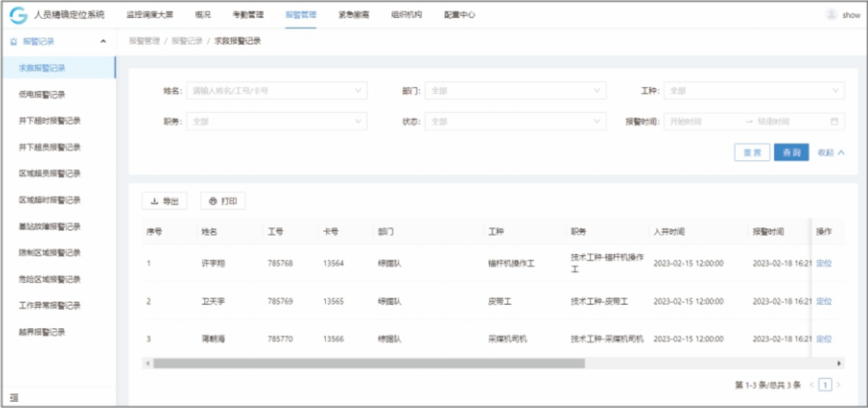Click the 重置 reset button

(752, 152)
